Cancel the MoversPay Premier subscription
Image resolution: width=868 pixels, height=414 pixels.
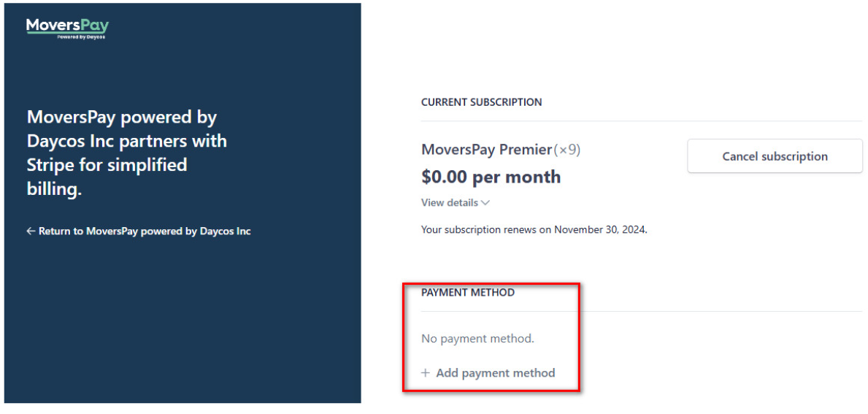[x=775, y=156]
